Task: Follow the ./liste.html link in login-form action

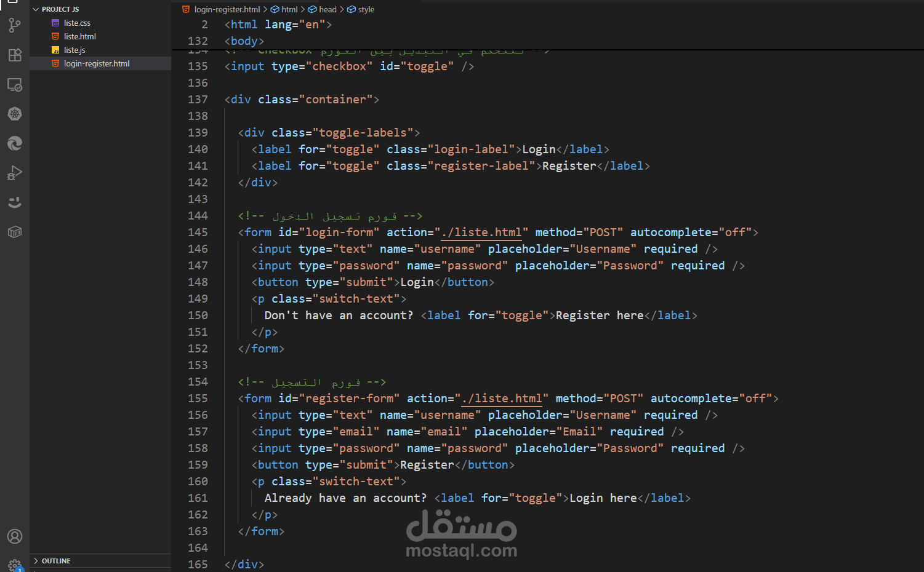Action: 481,232
